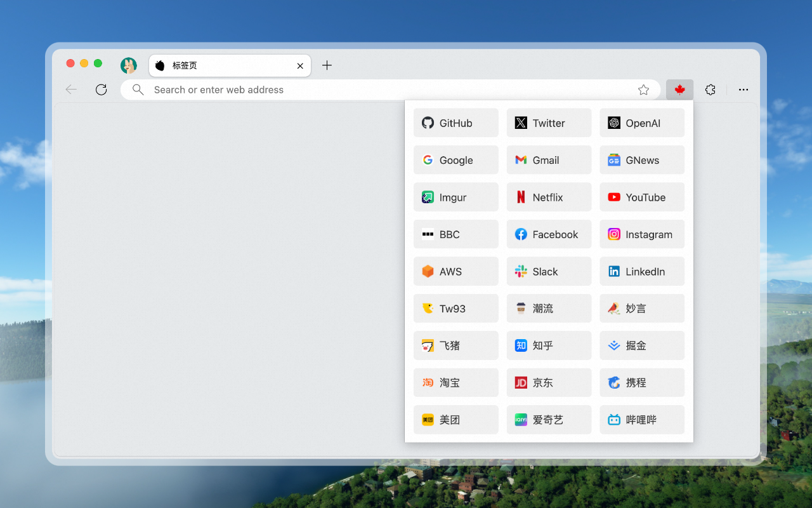The width and height of the screenshot is (812, 508).
Task: Launch Google from the shortcut grid
Action: [x=455, y=160]
